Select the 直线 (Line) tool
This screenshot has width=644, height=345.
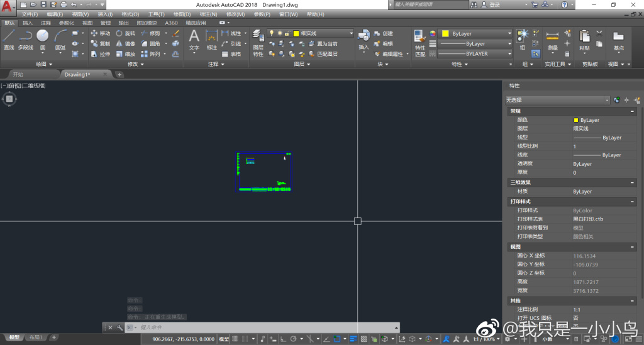9,40
